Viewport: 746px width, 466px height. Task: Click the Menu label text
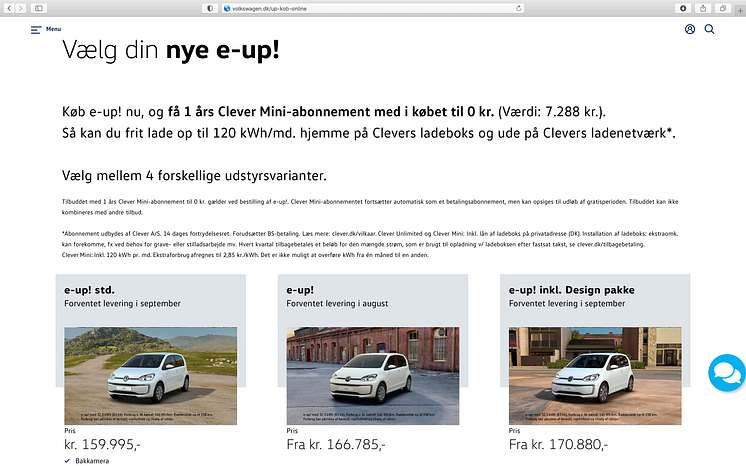tap(53, 29)
